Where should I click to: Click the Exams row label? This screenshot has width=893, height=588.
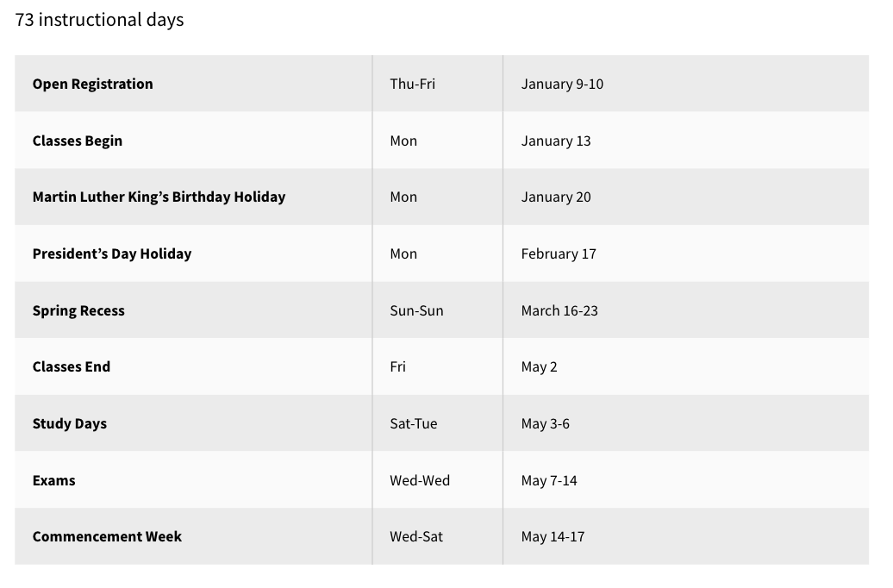[53, 480]
